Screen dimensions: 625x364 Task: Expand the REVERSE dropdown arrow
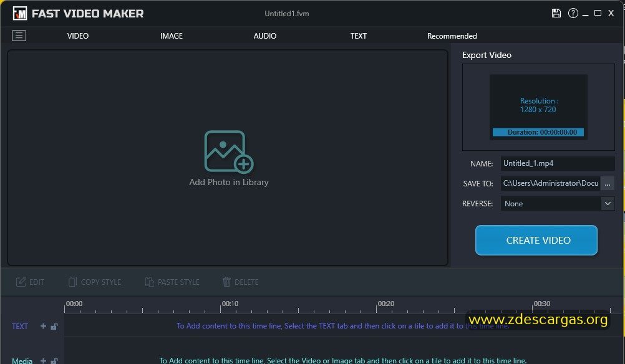tap(608, 204)
